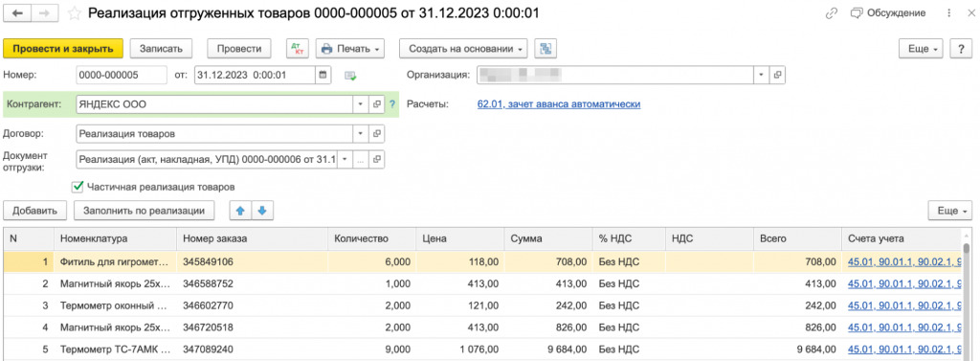Click the Номер input field

(x=122, y=75)
